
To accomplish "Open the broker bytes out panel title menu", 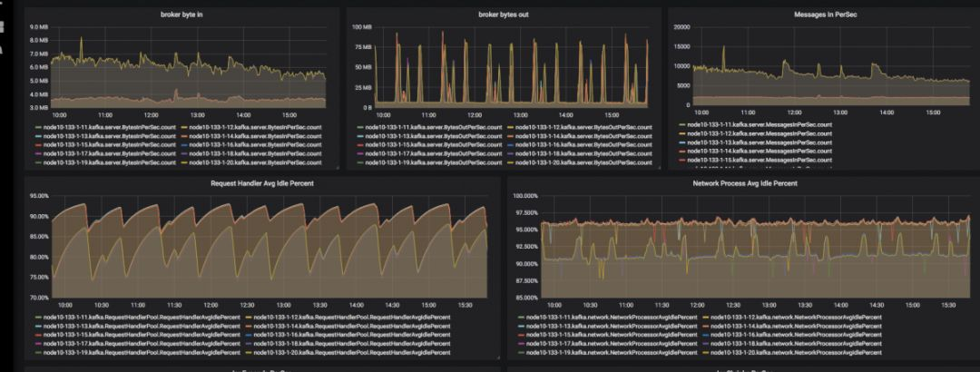I will pos(503,14).
